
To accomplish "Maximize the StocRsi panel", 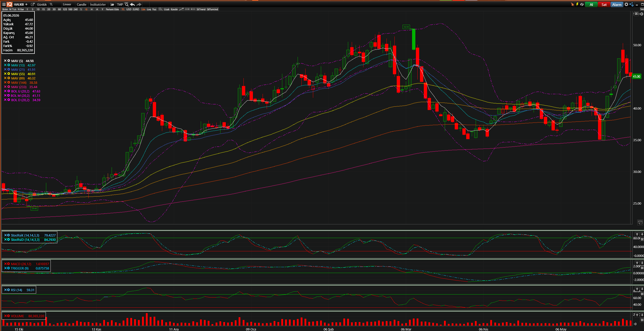I will (642, 239).
